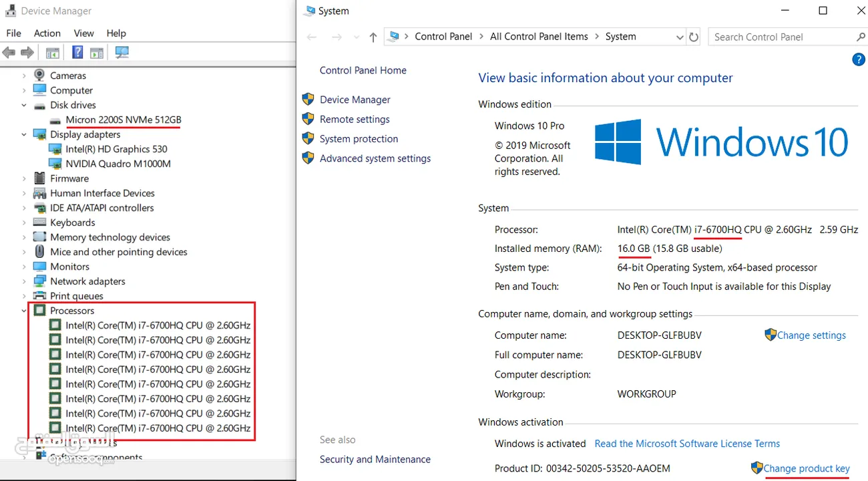Viewport: 868px width, 481px height.
Task: Click the Change settings link
Action: [x=811, y=335]
